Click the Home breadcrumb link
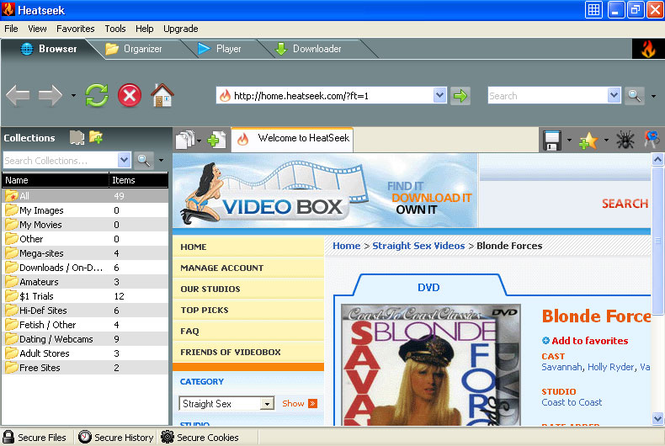The image size is (665, 446). (x=346, y=246)
